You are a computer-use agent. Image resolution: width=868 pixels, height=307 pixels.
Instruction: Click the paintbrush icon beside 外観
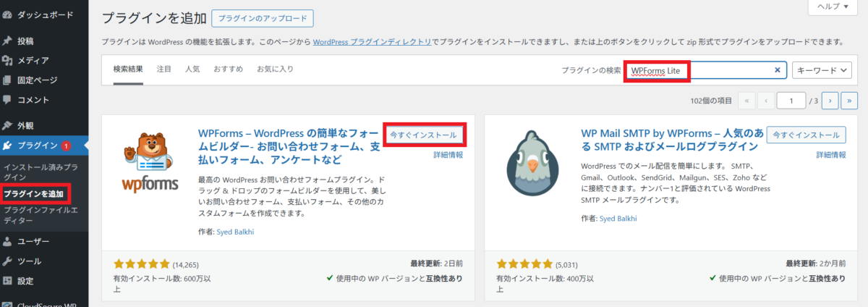click(x=7, y=125)
